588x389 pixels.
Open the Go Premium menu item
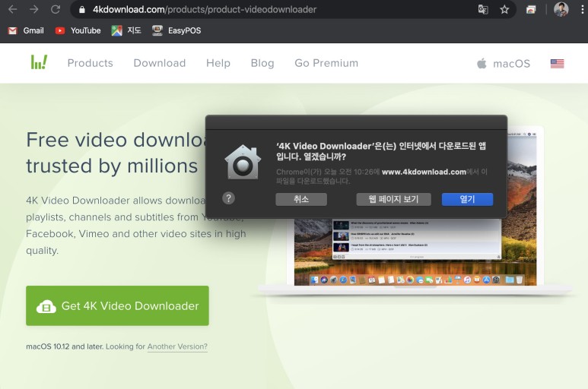coord(326,63)
